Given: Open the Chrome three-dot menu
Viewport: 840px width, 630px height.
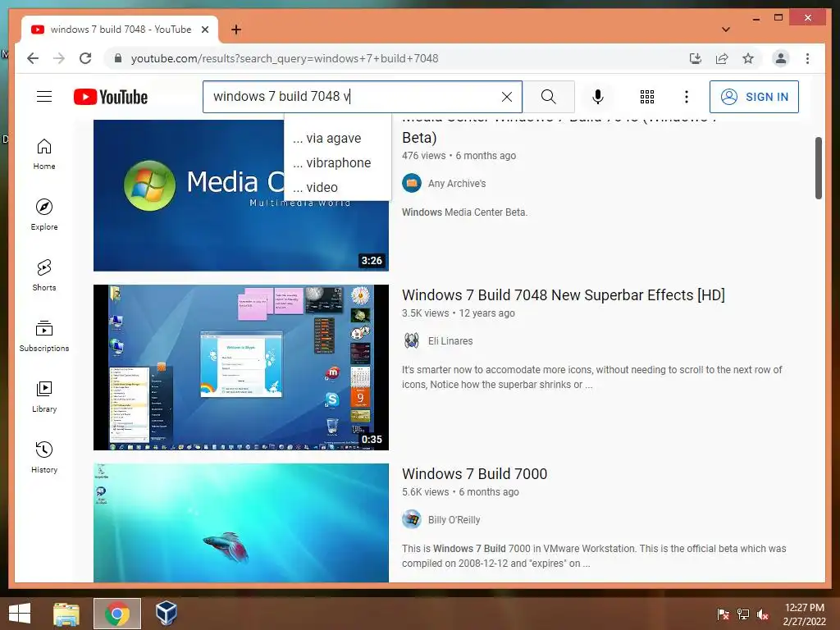Looking at the screenshot, I should pyautogui.click(x=807, y=58).
